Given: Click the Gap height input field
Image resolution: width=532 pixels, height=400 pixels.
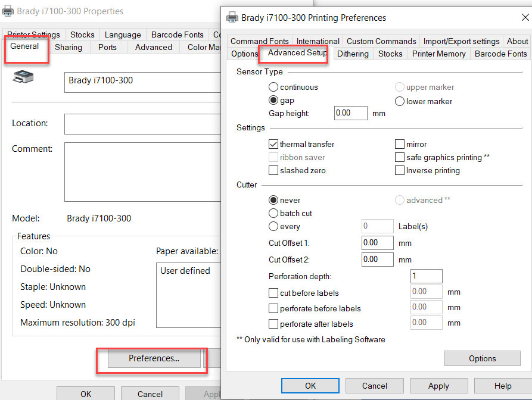Looking at the screenshot, I should 350,112.
